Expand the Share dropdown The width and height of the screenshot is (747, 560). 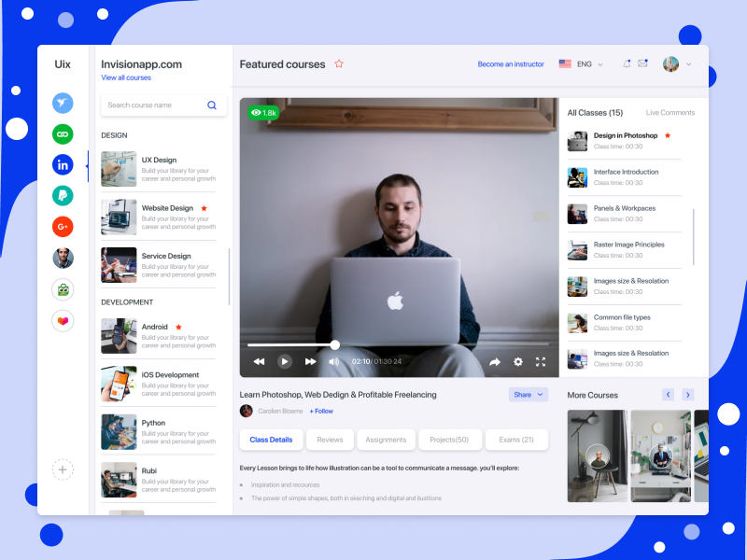point(528,395)
